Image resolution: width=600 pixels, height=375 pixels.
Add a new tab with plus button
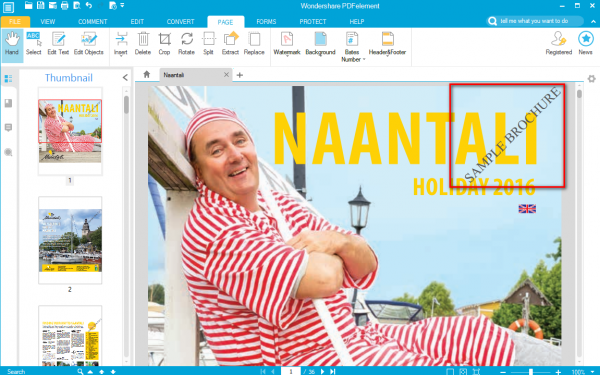[240, 75]
